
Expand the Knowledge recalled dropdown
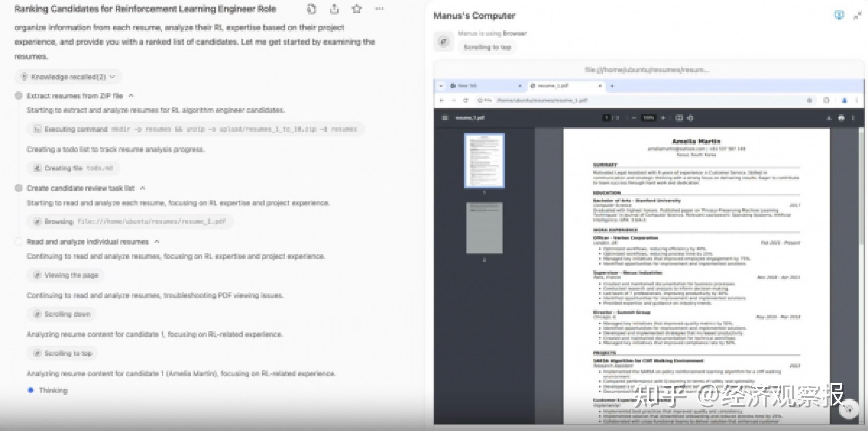coord(68,77)
